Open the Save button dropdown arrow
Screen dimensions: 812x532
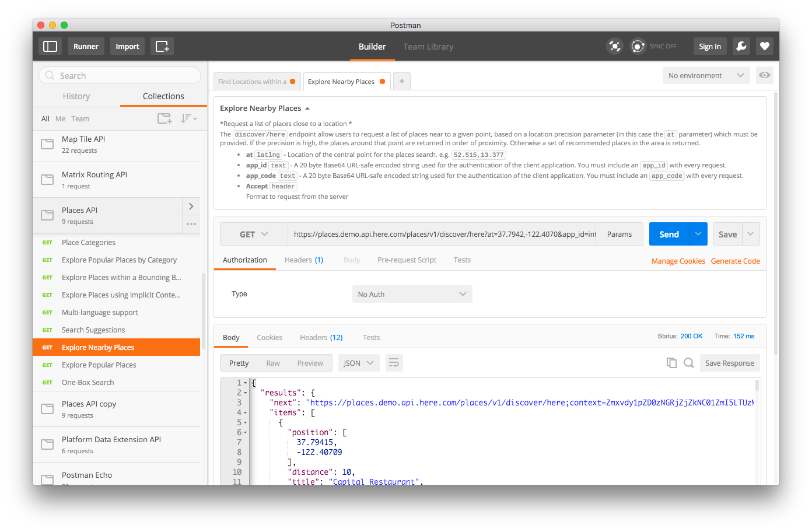[751, 234]
